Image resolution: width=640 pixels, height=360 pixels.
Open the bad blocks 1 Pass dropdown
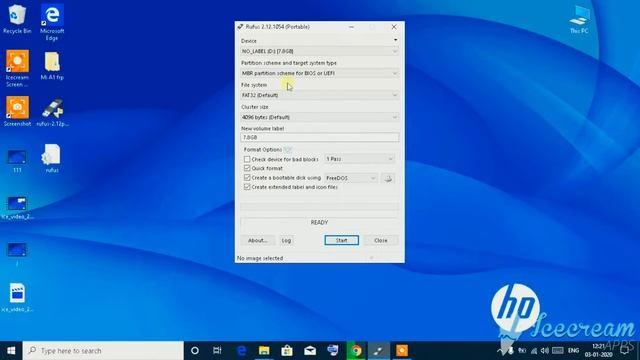coord(360,159)
